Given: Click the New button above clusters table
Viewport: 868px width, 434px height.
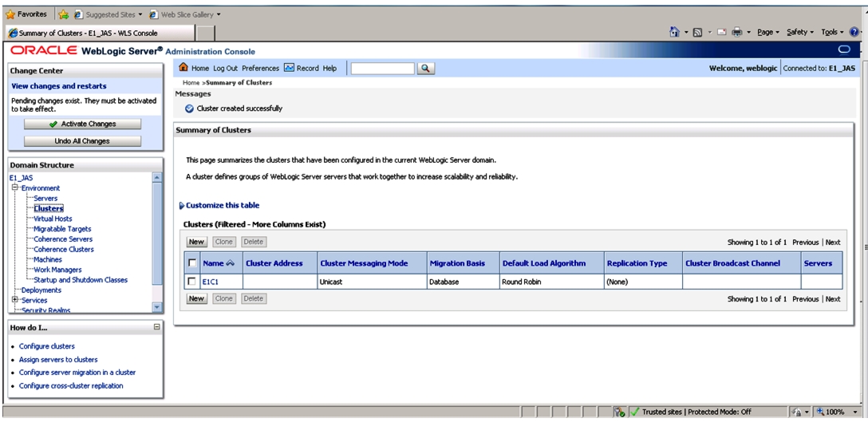Looking at the screenshot, I should [196, 242].
